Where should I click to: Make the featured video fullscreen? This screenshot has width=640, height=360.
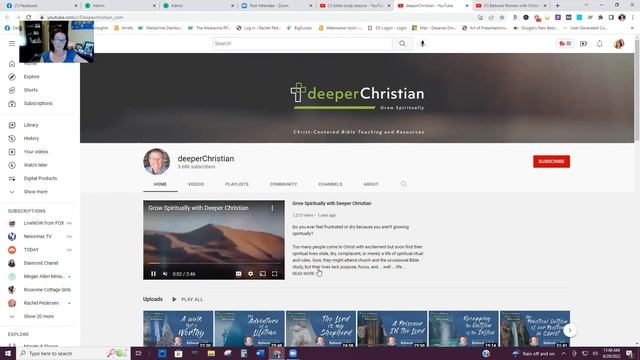pyautogui.click(x=275, y=274)
